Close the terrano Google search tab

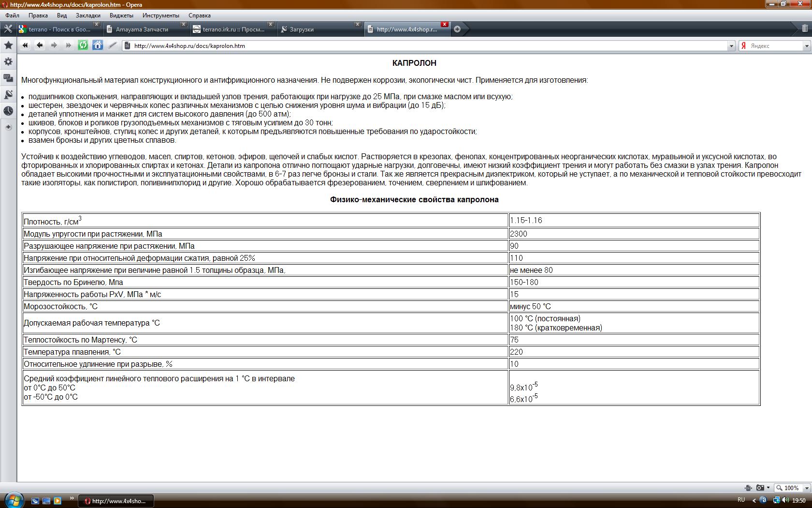coord(96,24)
